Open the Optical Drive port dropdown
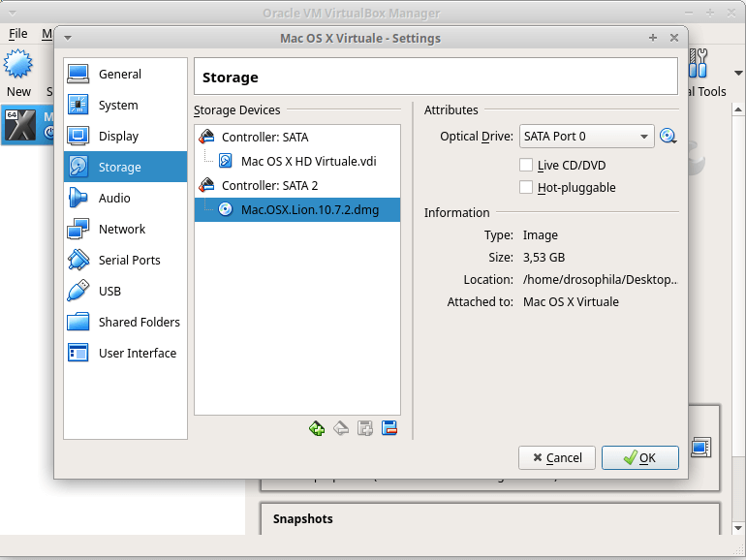Screen dimensions: 746x560 click(586, 137)
